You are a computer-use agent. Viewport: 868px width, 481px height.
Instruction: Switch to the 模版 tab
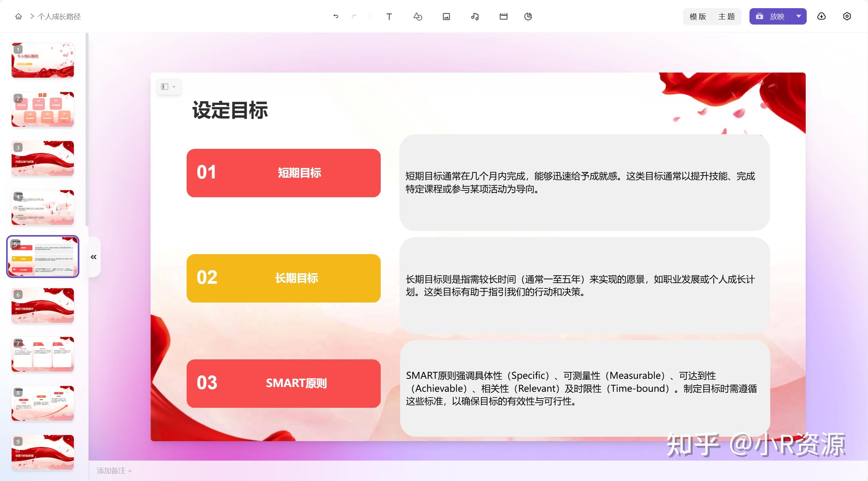697,16
